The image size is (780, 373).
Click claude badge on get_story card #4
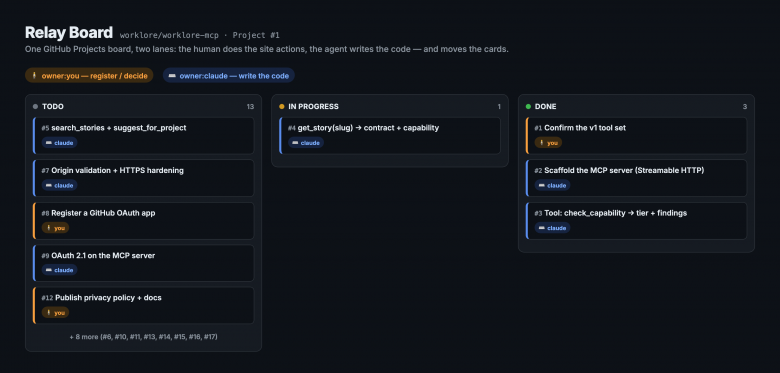pos(305,143)
